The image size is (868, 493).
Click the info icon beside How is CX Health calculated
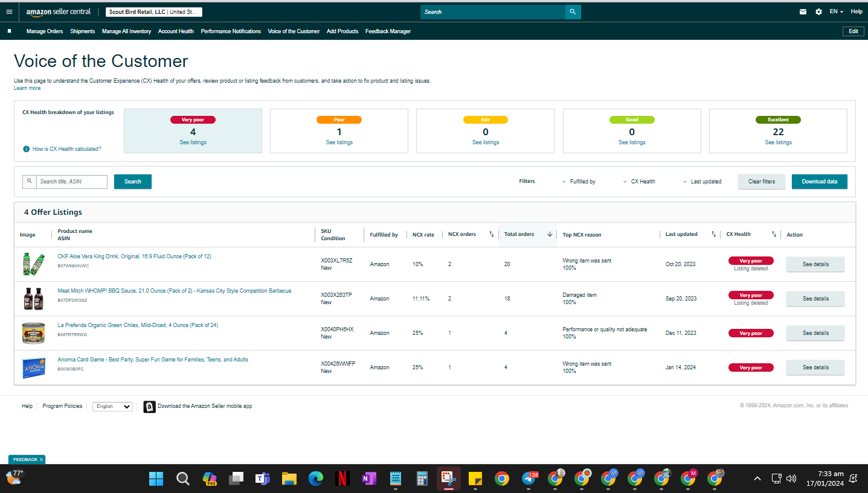click(27, 149)
